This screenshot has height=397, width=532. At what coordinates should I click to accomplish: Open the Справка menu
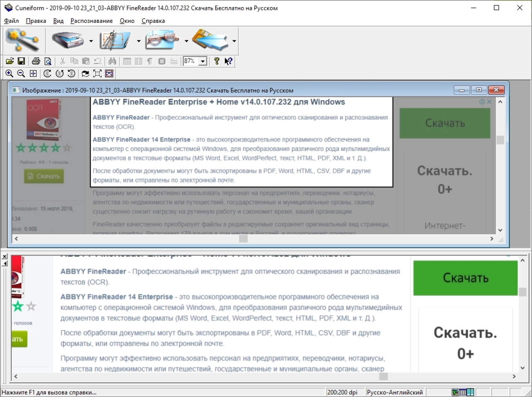click(153, 21)
